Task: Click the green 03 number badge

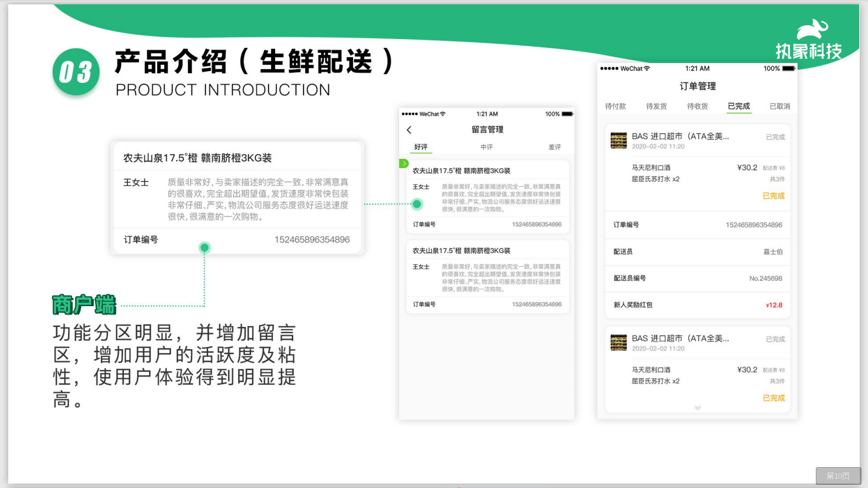Action: tap(76, 72)
